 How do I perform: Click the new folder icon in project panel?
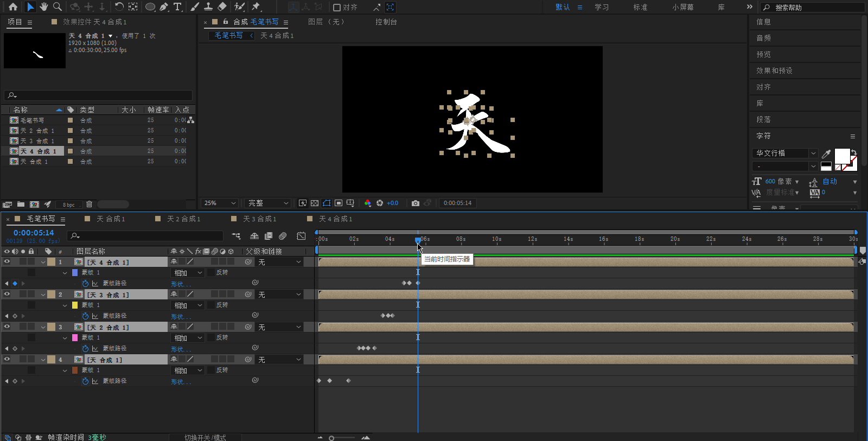coord(21,204)
